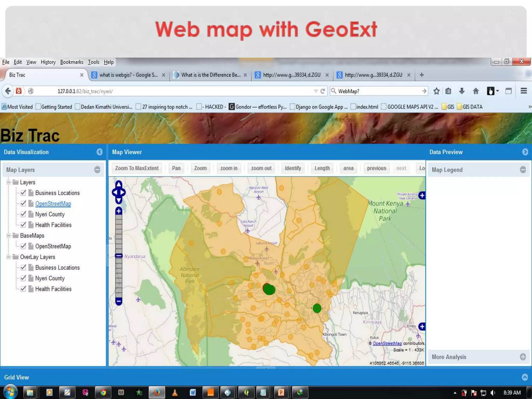Screen dimensions: 532x399
Task: Switch to 'what is webgis?' tab
Action: click(x=128, y=75)
